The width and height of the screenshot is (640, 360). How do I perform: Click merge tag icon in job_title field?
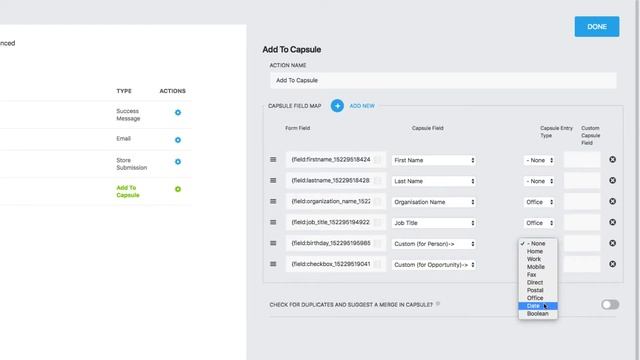coord(378,222)
